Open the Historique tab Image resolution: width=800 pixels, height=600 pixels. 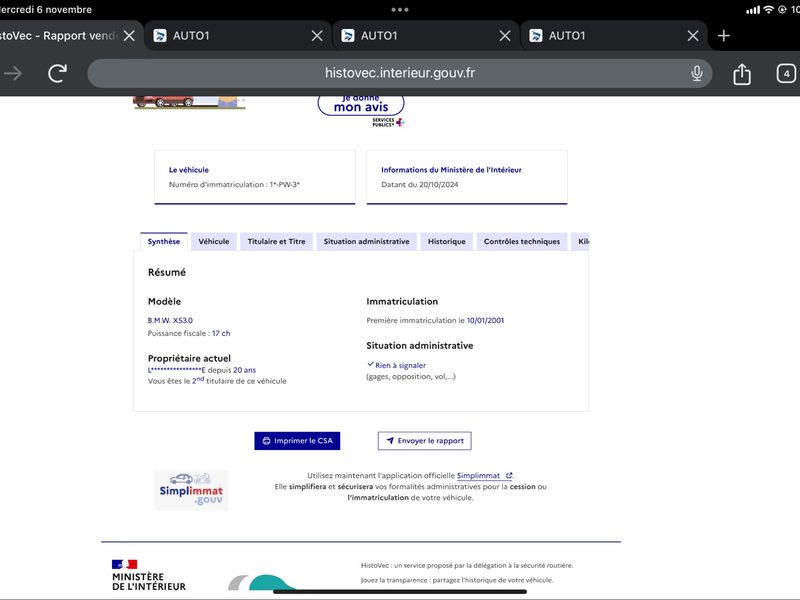(x=446, y=242)
